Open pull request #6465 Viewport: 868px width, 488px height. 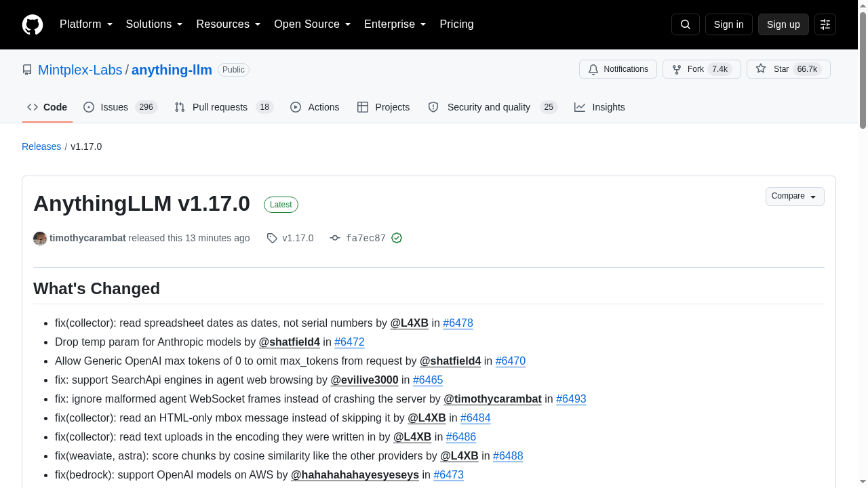(x=428, y=380)
